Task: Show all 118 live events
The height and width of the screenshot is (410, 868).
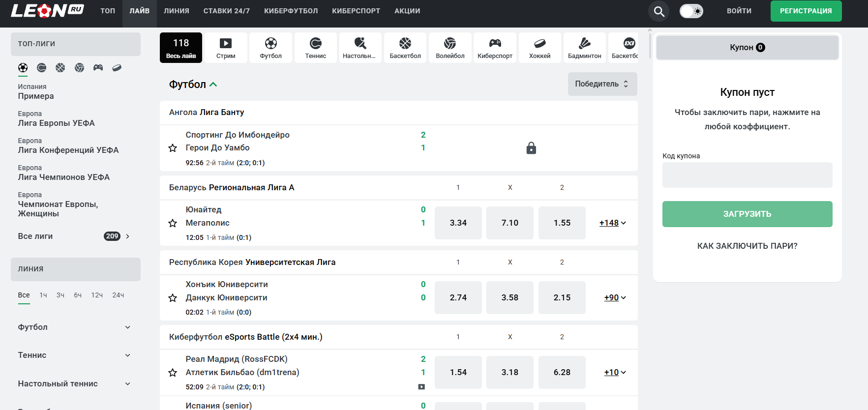Action: pyautogui.click(x=181, y=48)
